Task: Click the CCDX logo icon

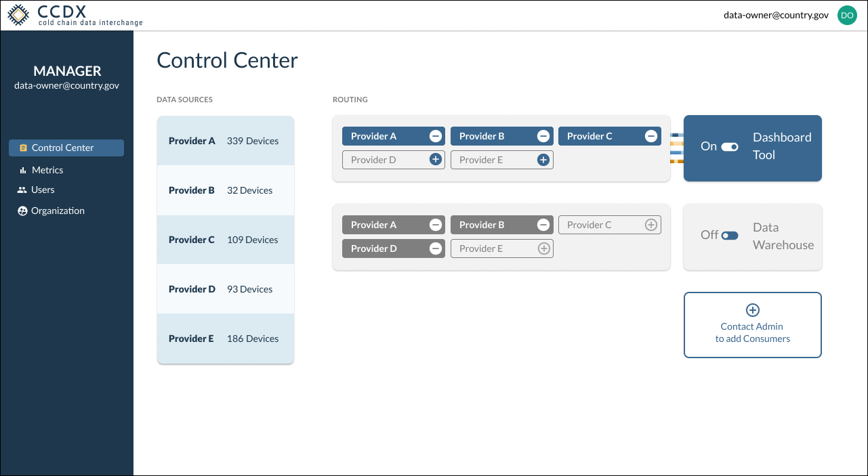Action: click(18, 14)
